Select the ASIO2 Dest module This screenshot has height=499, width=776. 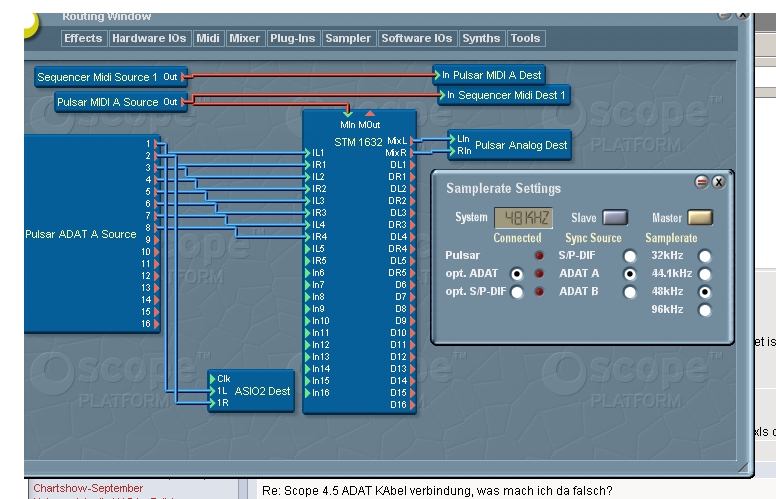pyautogui.click(x=251, y=391)
